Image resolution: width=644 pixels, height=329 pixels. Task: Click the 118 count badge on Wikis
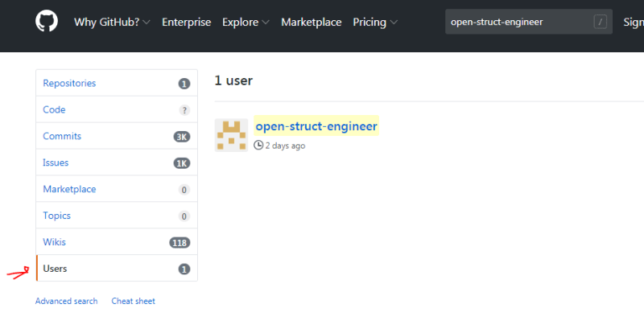pos(180,242)
